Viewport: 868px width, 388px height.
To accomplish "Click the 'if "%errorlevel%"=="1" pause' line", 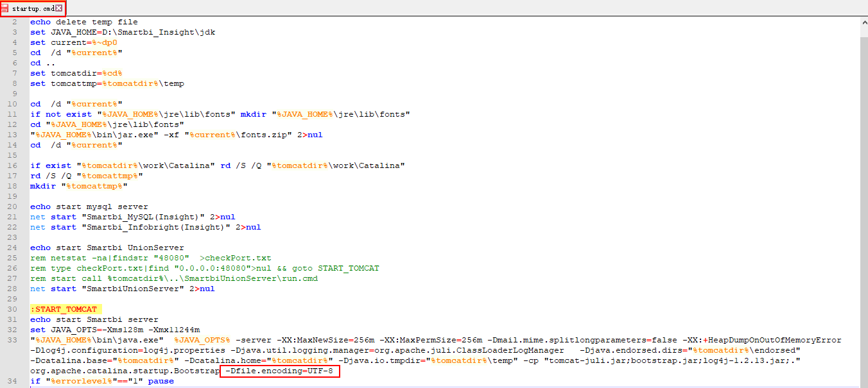I will 102,381.
